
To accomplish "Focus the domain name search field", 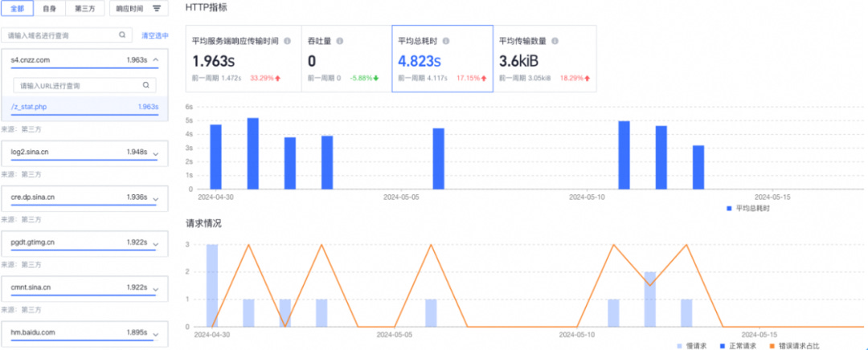I will 67,35.
